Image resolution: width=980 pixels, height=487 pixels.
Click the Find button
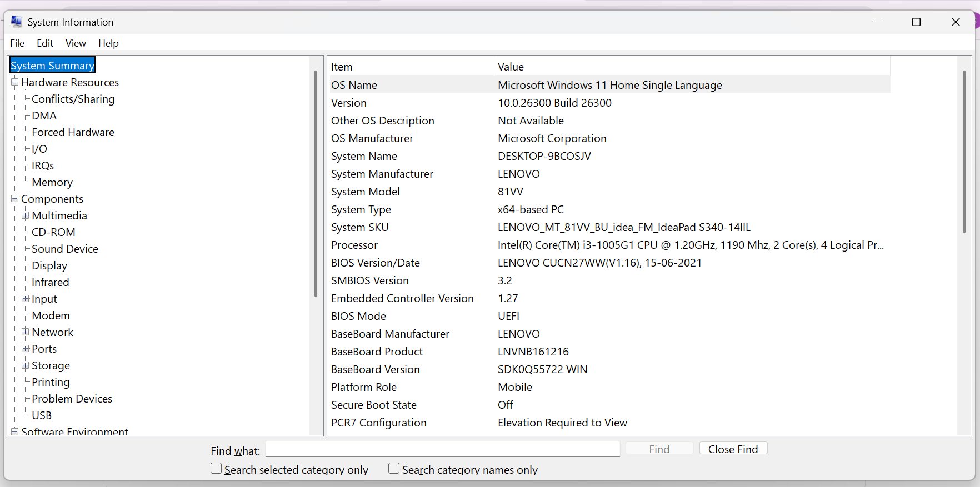pyautogui.click(x=659, y=449)
